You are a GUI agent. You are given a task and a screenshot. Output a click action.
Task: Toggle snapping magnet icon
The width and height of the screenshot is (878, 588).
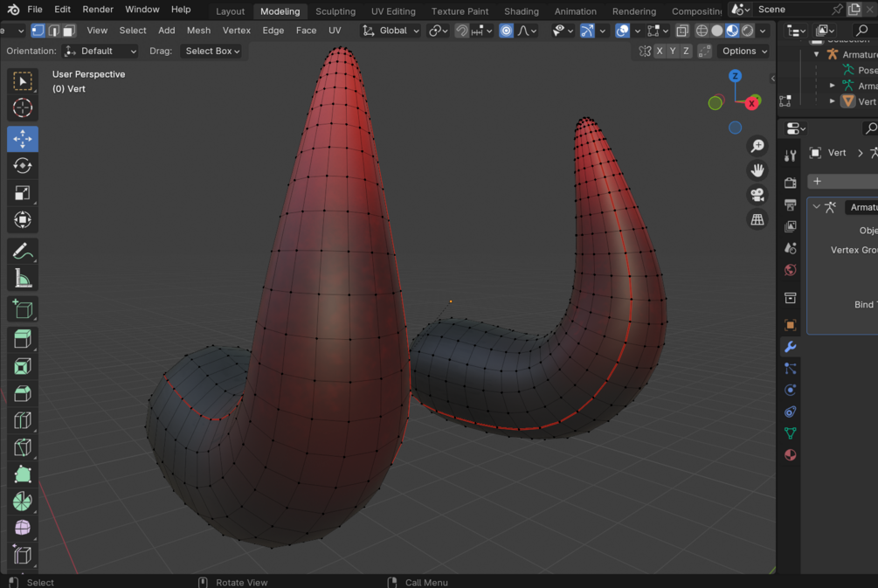pos(461,31)
